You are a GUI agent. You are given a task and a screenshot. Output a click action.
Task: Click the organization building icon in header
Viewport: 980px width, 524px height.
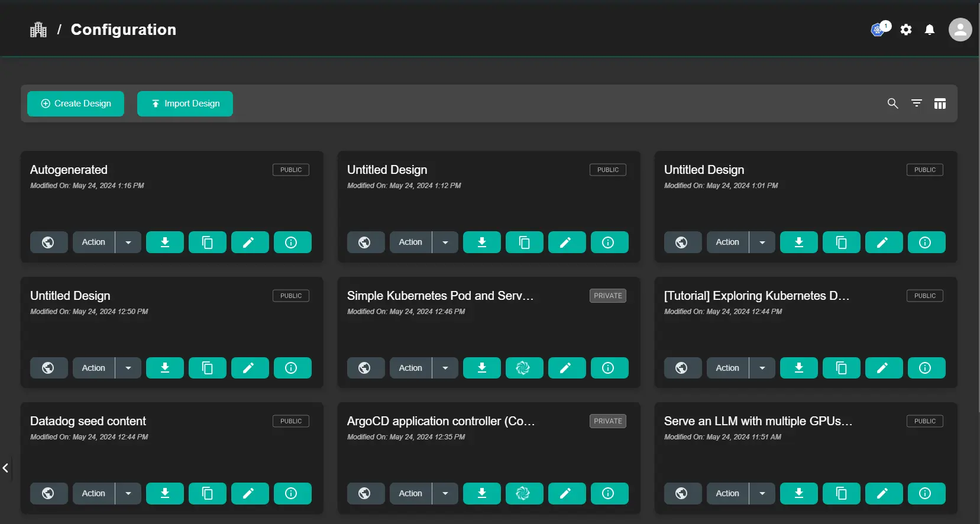point(38,30)
